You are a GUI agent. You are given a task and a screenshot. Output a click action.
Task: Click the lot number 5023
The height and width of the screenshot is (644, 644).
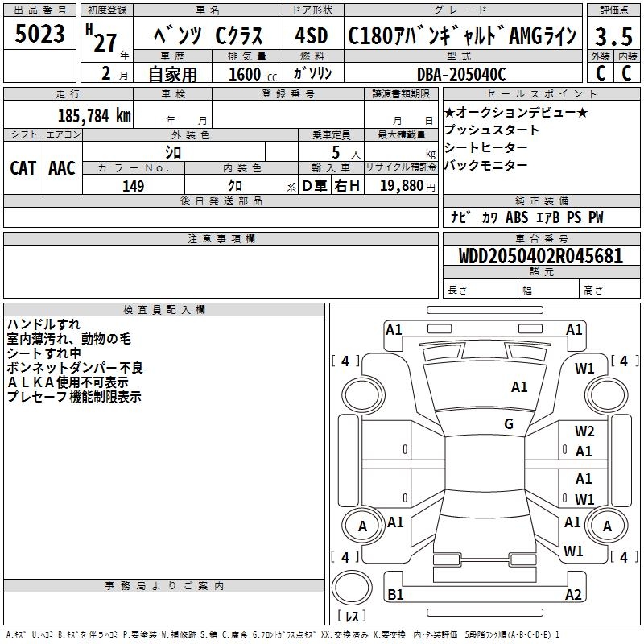[x=40, y=34]
